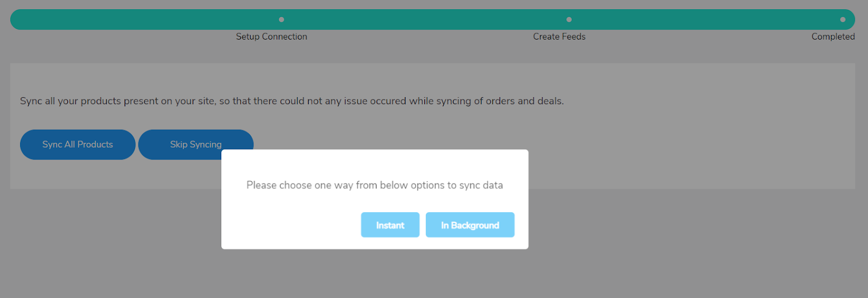Select the Completed step label

tap(833, 36)
